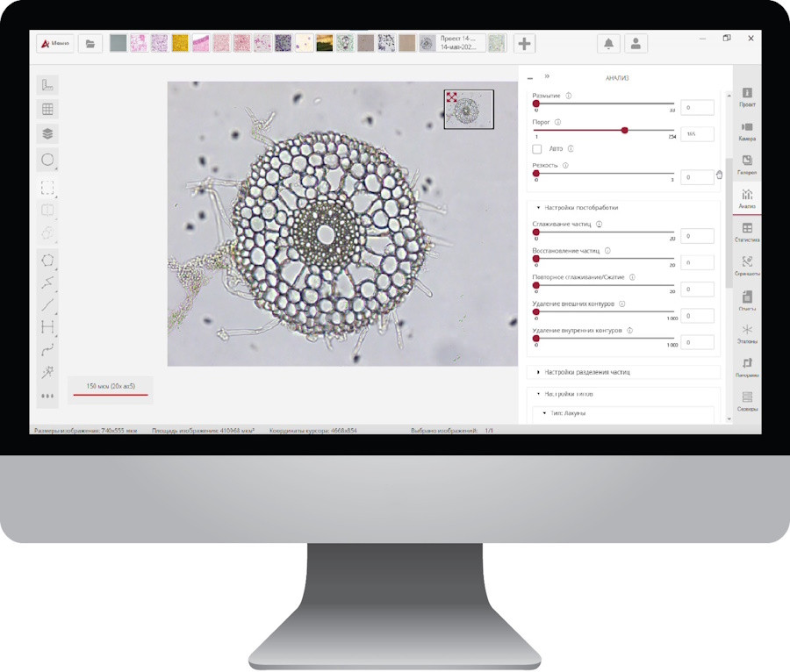
Task: Click the Размытие slider handle
Action: (536, 104)
